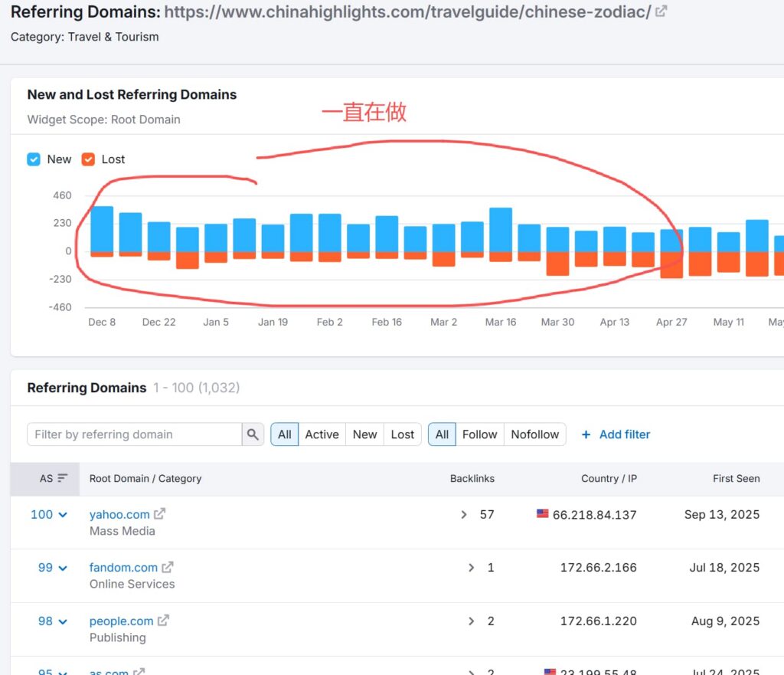Open external link icon next to fandom.com
The image size is (784, 675).
pos(168,567)
